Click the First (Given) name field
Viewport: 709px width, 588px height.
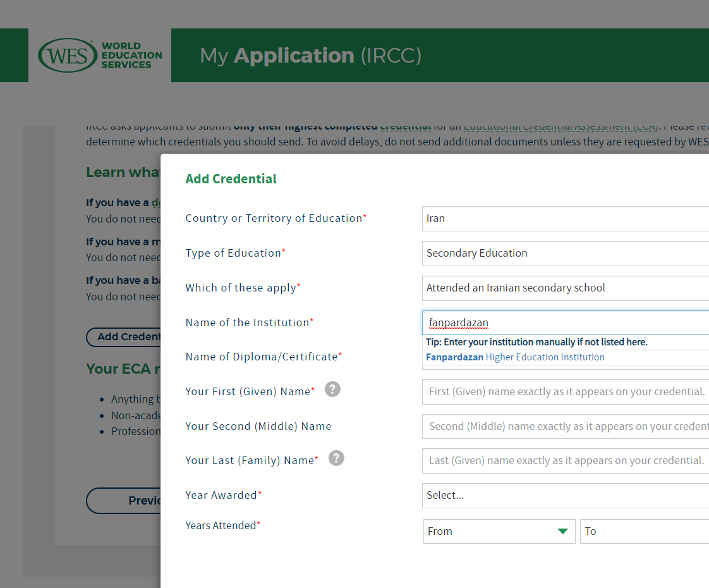(x=565, y=392)
